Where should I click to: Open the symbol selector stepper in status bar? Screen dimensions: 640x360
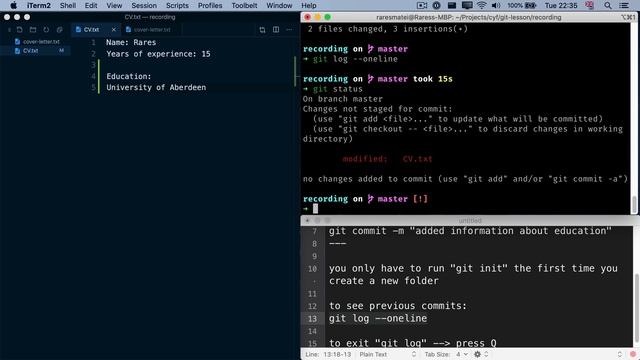(620, 354)
